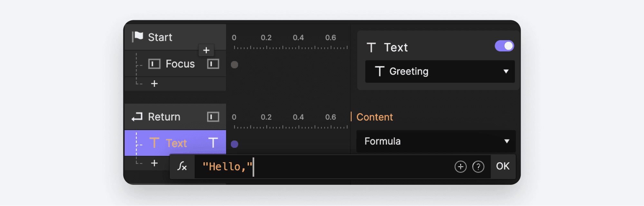
Task: Add a step below Focus with the plus button
Action: 154,84
